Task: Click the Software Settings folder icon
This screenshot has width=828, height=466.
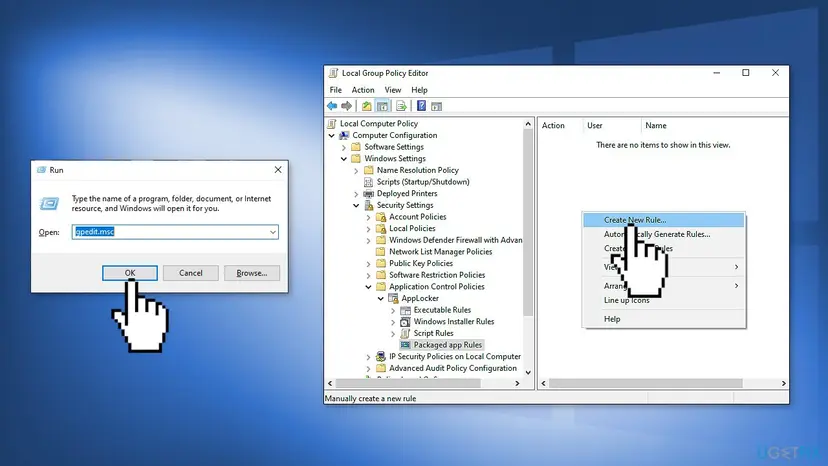Action: point(356,147)
